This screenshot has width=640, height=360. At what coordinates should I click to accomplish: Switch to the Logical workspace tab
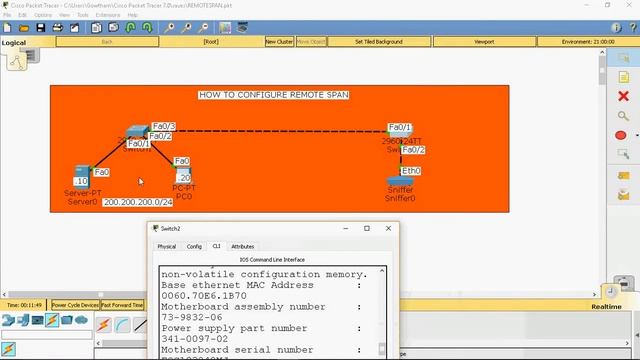(x=14, y=42)
